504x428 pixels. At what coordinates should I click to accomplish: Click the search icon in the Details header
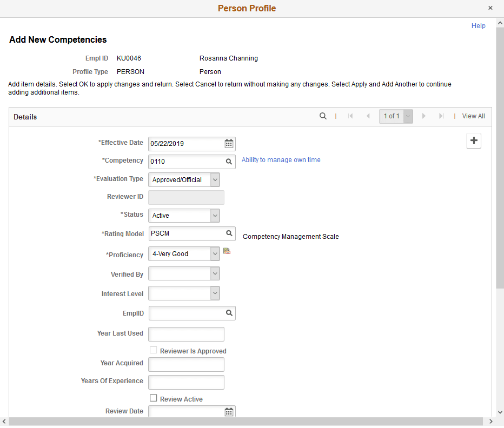(x=323, y=116)
